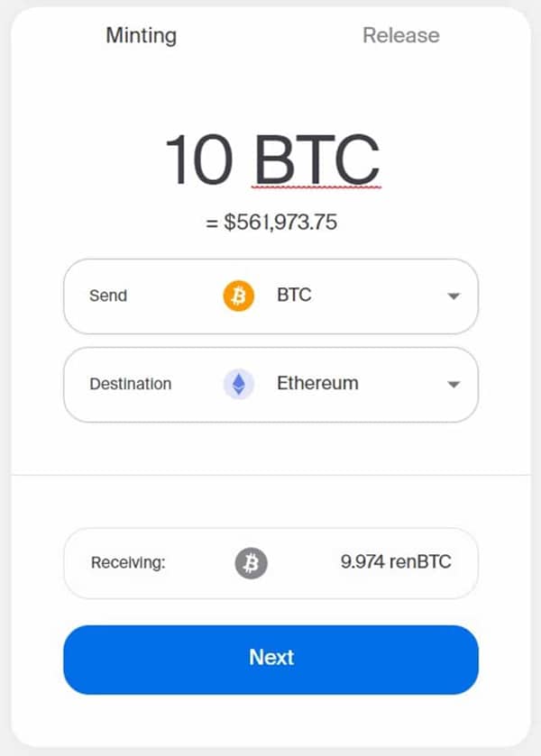The width and height of the screenshot is (541, 756).
Task: Click the orange Bitcoin icon
Action: point(239,296)
